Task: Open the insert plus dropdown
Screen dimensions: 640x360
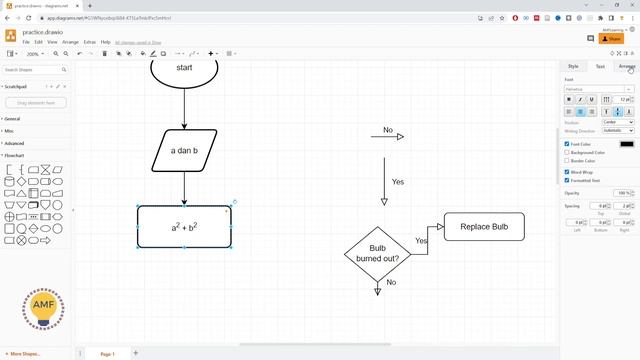Action: coord(213,53)
